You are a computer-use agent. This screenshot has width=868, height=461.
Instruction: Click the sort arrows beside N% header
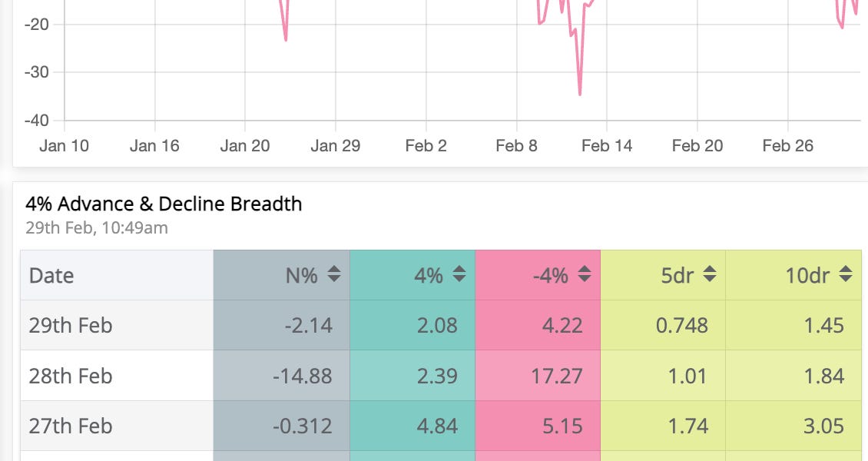coord(333,274)
